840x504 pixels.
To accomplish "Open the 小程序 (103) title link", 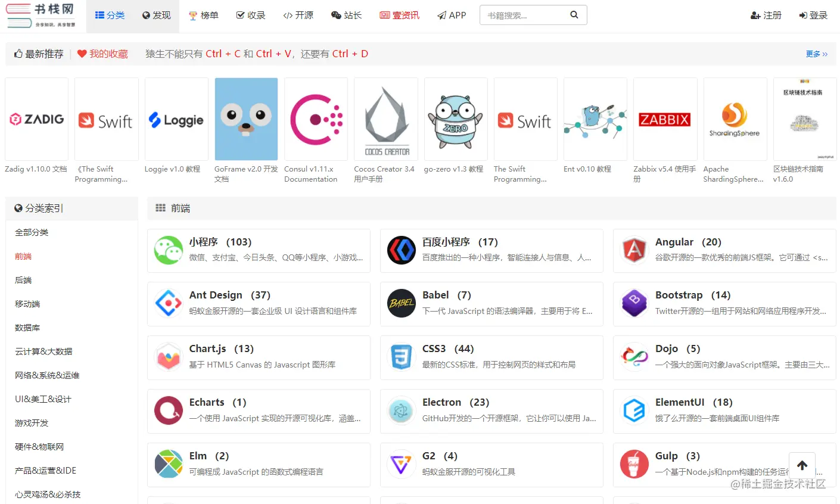I will pos(220,242).
